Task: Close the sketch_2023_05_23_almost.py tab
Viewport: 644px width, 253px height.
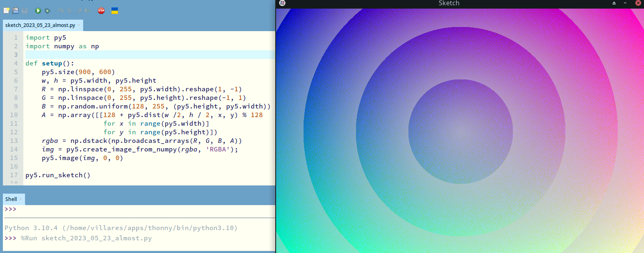Action: coord(79,25)
